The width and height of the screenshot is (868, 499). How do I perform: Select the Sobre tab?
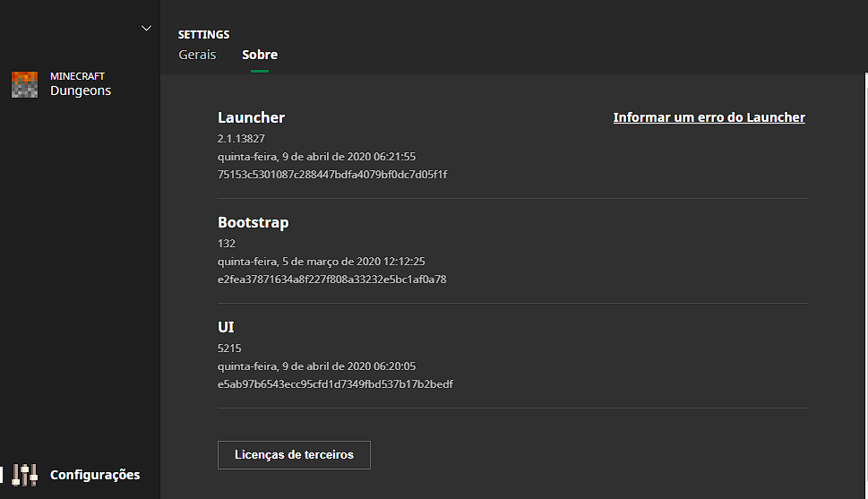pos(260,55)
